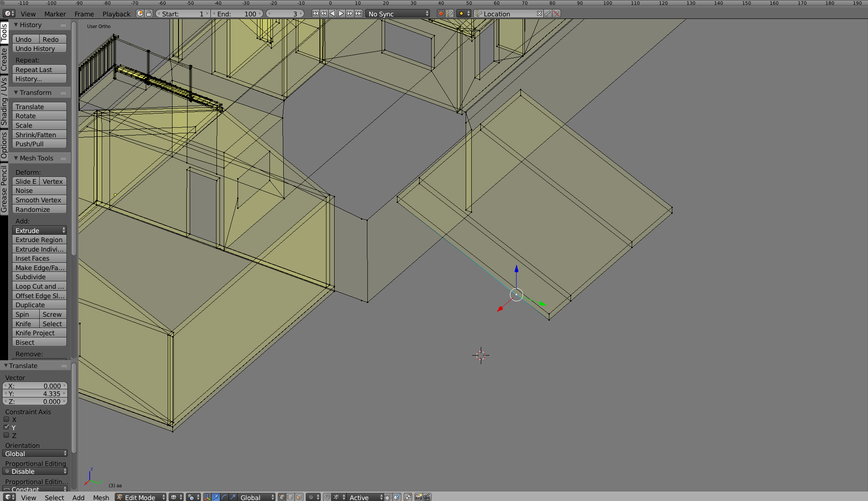Click the Extrude Region tool
Viewport: 868px width, 501px height.
[39, 240]
